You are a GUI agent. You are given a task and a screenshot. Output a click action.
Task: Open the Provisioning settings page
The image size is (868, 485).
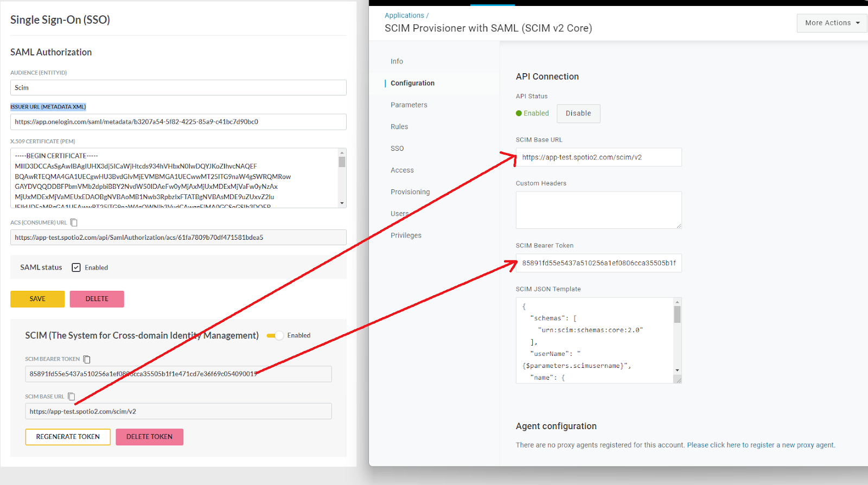410,192
